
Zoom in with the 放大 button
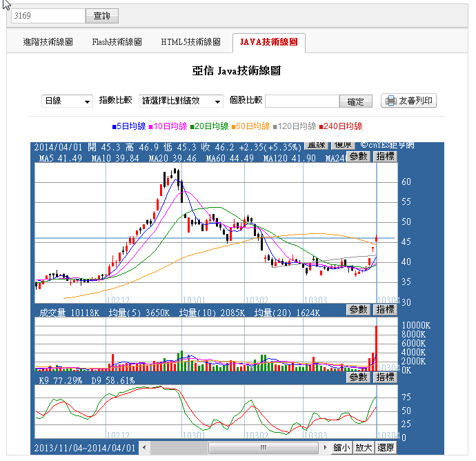tap(364, 448)
